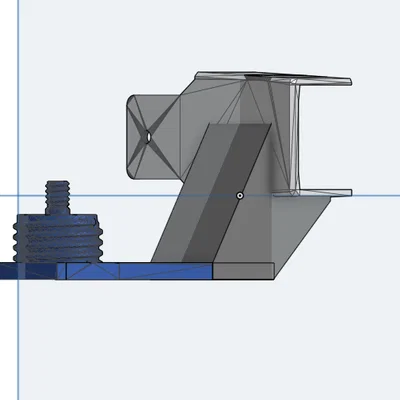Select the large blue threaded adapter body
The height and width of the screenshot is (400, 400).
pos(58,238)
